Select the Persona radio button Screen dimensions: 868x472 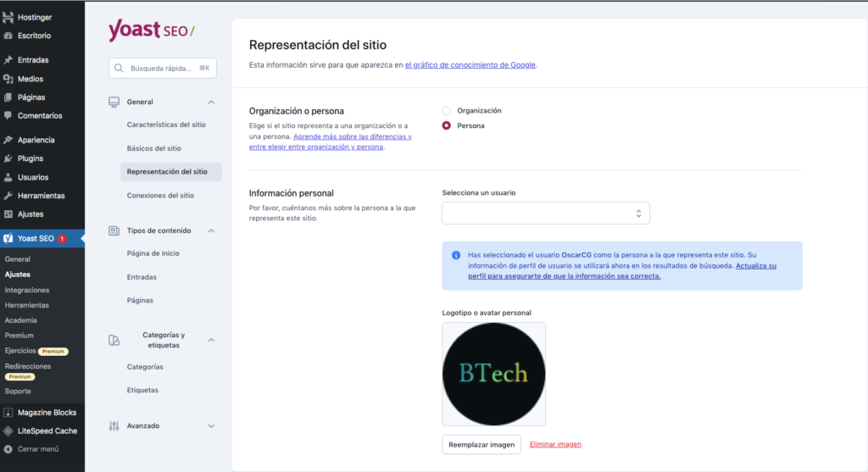pos(447,125)
